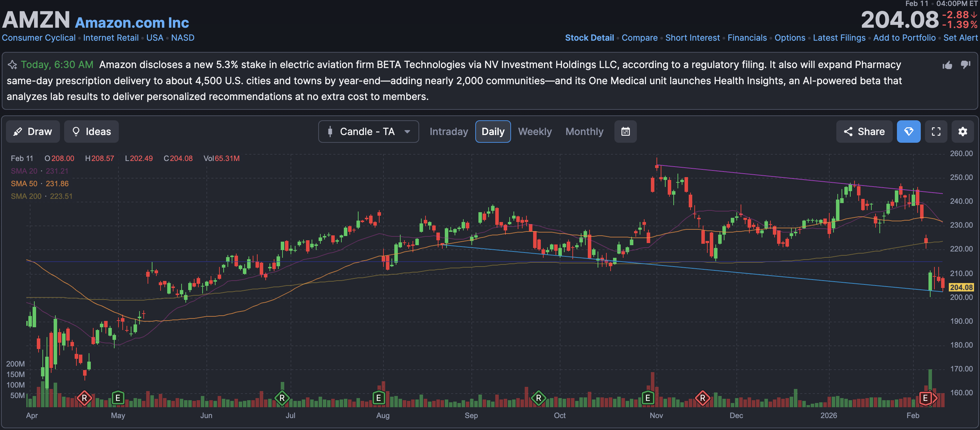
Task: Click the Internet Retail industry link
Action: [111, 38]
